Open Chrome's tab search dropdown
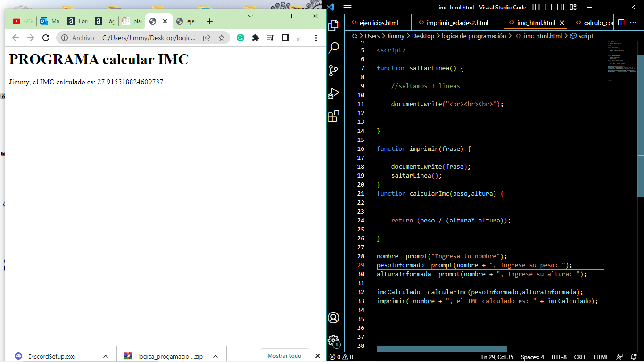The height and width of the screenshot is (362, 644). tap(250, 16)
